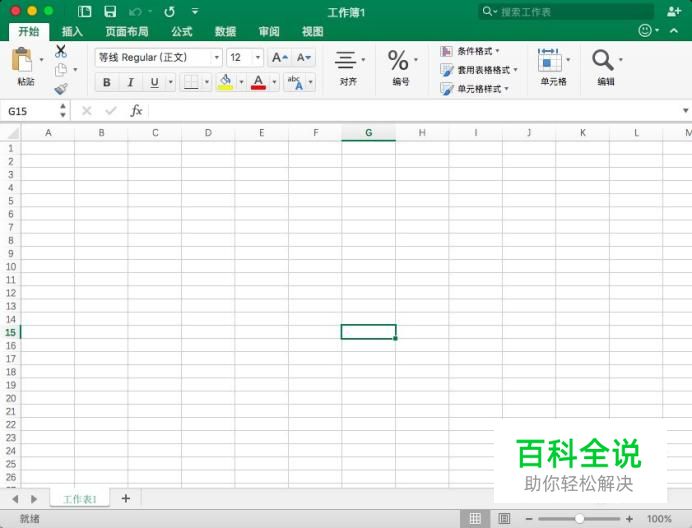Select column G header
This screenshot has width=692, height=528.
369,132
